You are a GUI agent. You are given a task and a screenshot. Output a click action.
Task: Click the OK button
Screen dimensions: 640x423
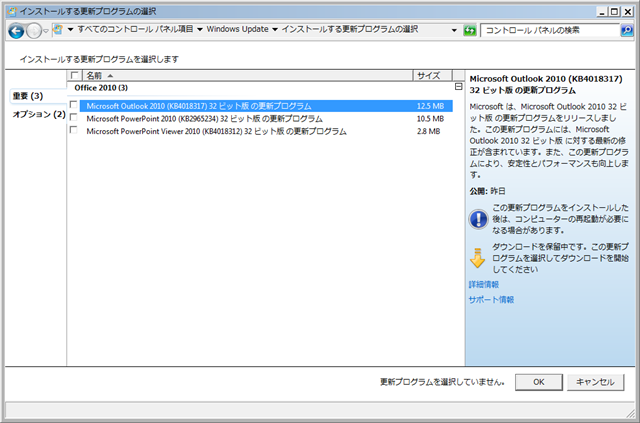[539, 382]
